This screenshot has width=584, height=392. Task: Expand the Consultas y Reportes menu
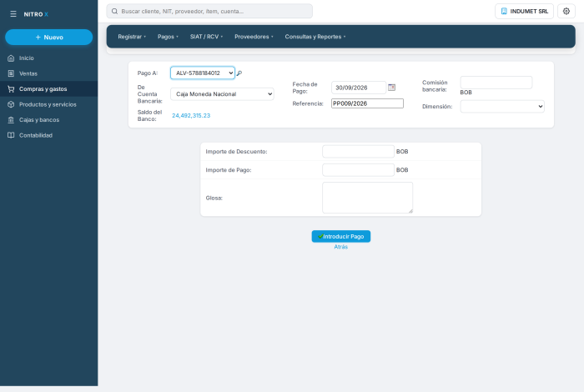[x=315, y=37]
